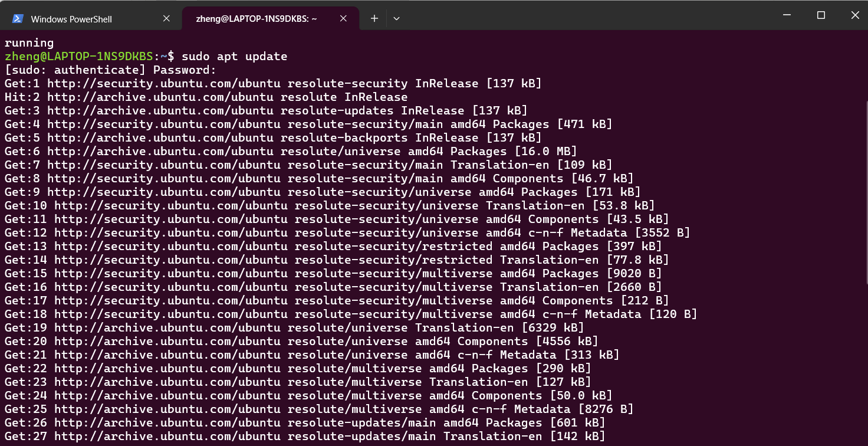Image resolution: width=868 pixels, height=446 pixels.
Task: Click the "[290 kB]" size value
Action: 563,369
